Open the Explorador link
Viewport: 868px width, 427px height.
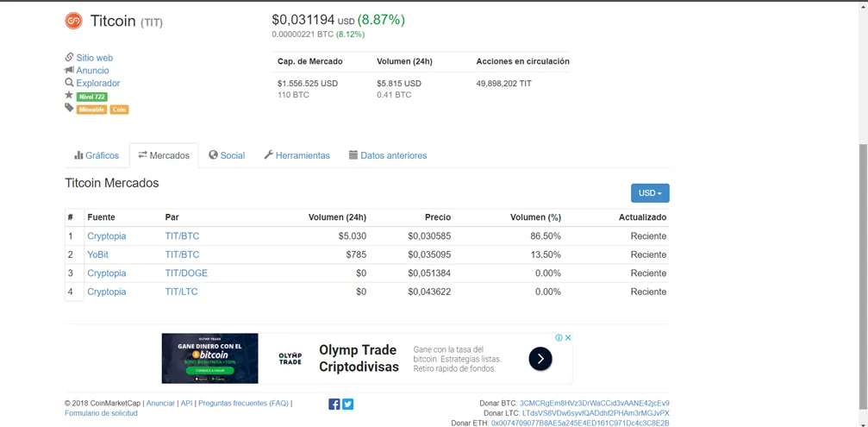tap(98, 83)
